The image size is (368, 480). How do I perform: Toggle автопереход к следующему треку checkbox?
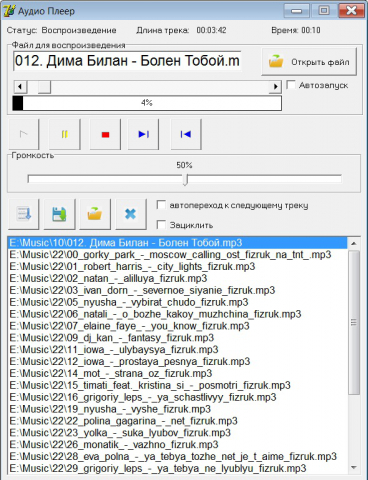[x=161, y=205]
